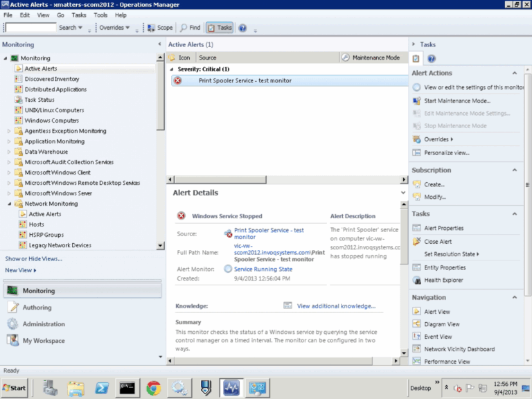This screenshot has width=532, height=399.
Task: Collapse the Alert Actions section
Action: [x=514, y=73]
